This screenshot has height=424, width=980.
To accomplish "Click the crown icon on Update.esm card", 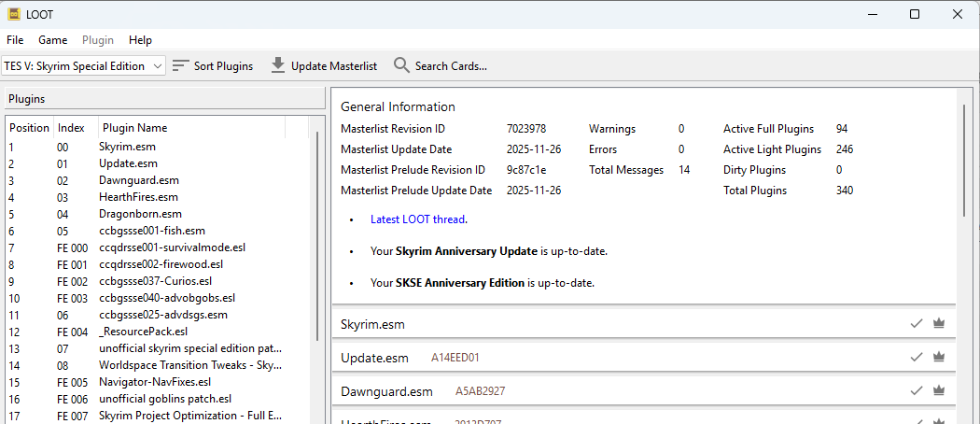I will click(939, 358).
